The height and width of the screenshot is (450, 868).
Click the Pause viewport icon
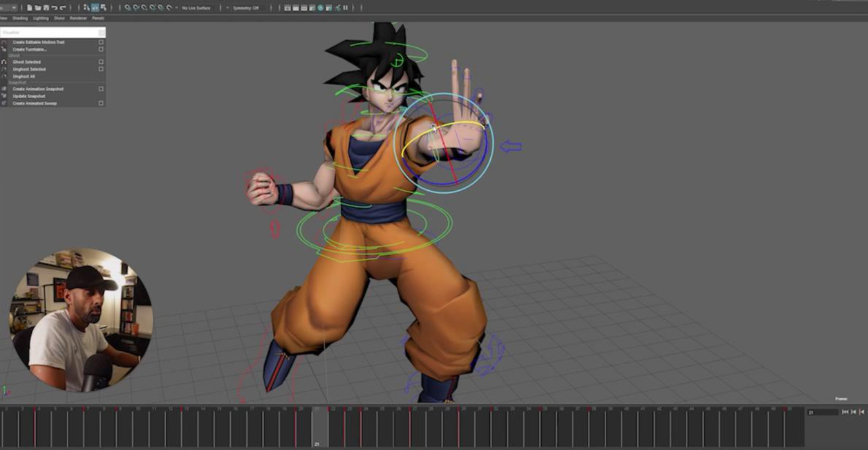pos(345,8)
